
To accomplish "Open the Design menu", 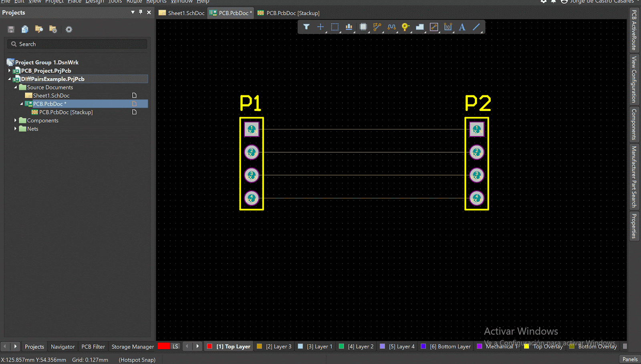I will click(95, 2).
